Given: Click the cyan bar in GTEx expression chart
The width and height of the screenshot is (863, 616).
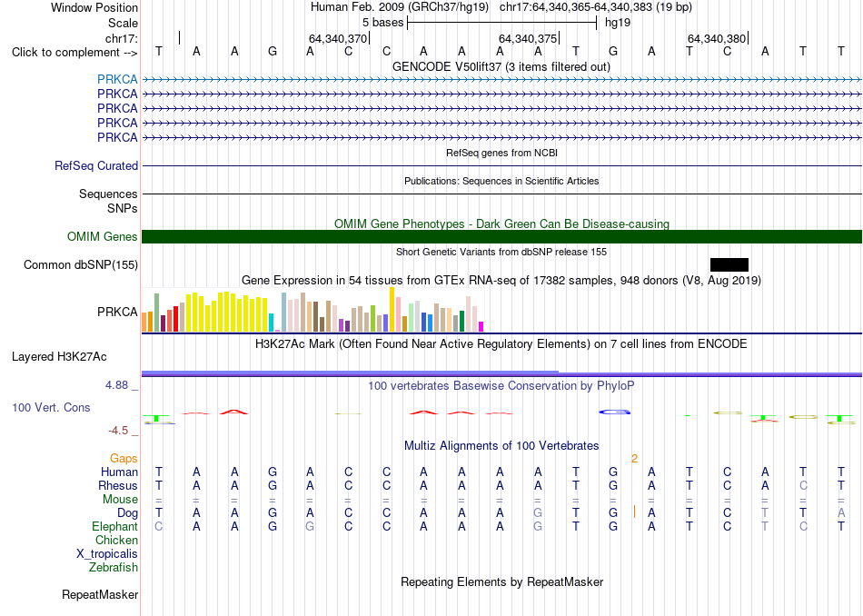Looking at the screenshot, I should point(272,322).
